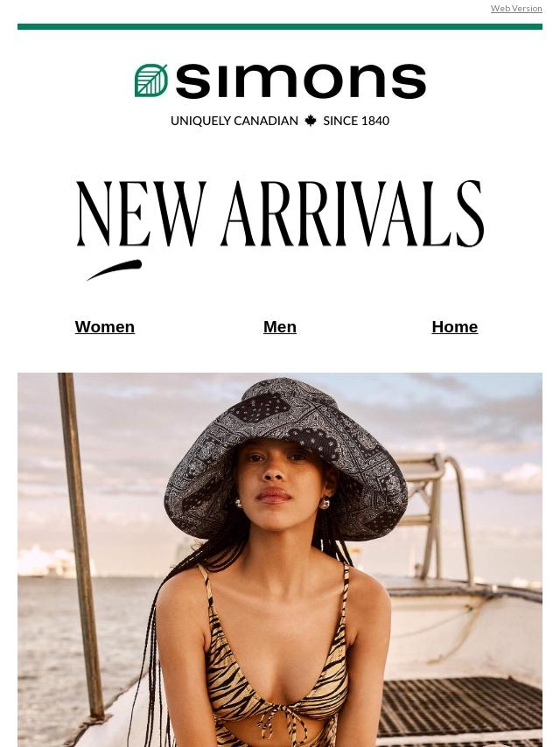Open the model hero photo
This screenshot has height=747, width=560.
[280, 560]
